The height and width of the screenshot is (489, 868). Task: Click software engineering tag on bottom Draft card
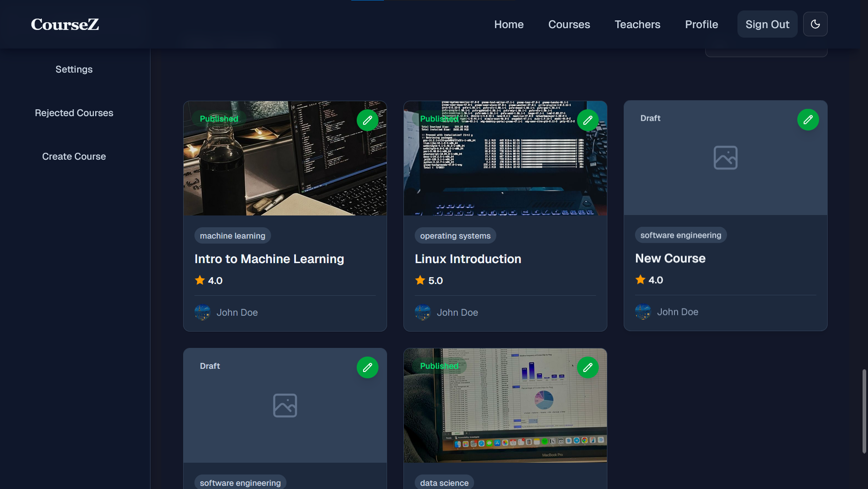240,483
